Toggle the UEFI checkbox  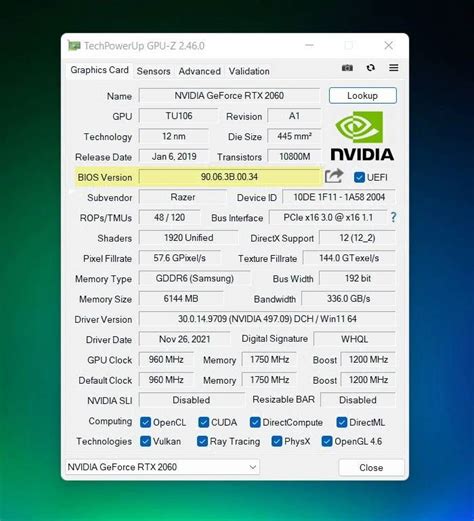(359, 177)
